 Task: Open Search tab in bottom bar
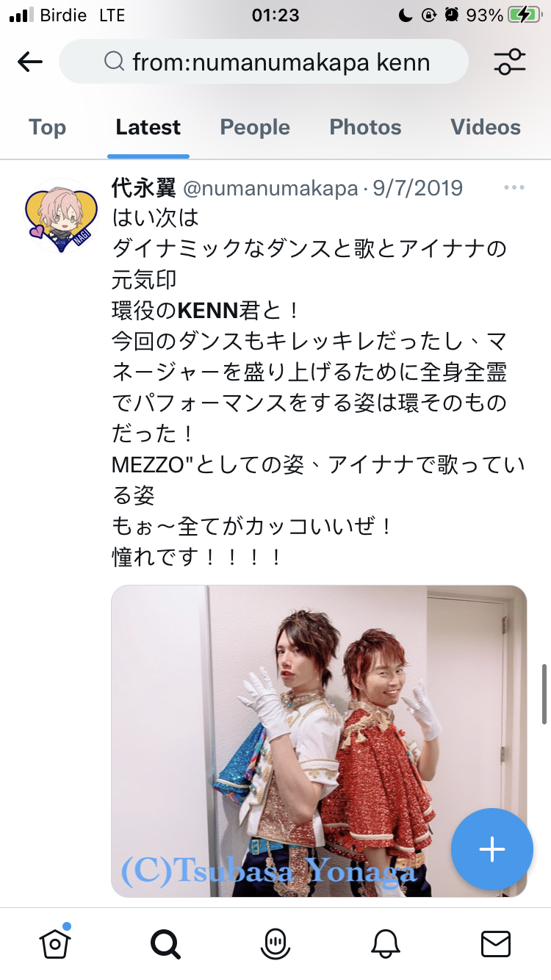(165, 943)
